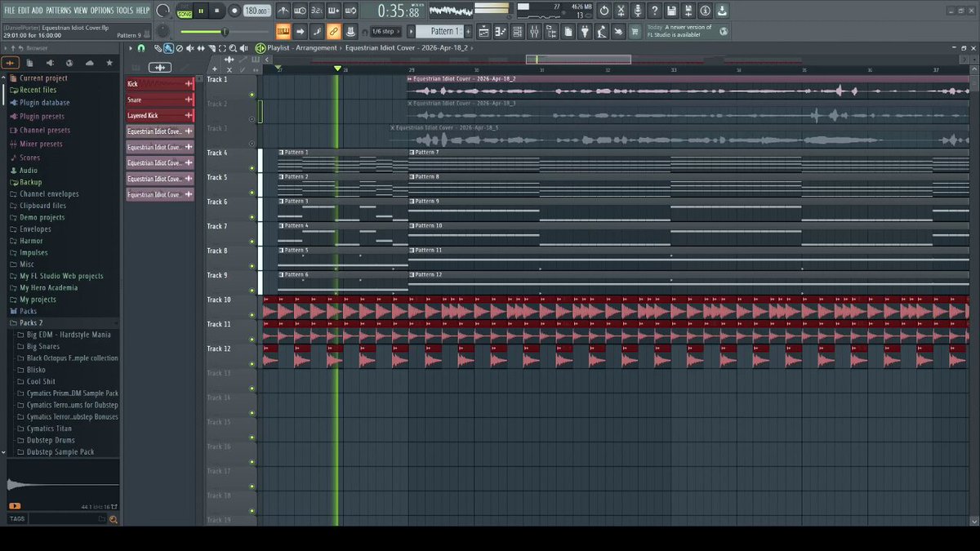Adjust the main volume slider
Image resolution: width=980 pixels, height=551 pixels.
pyautogui.click(x=204, y=32)
